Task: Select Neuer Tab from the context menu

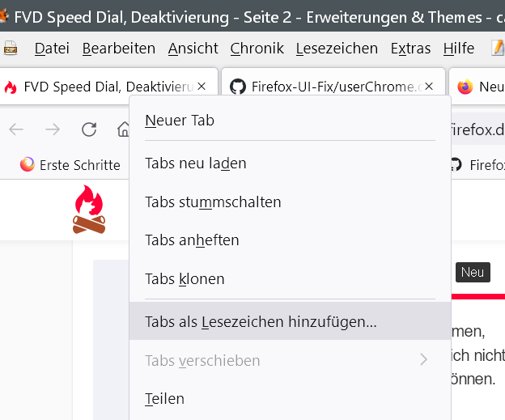Action: click(x=180, y=121)
